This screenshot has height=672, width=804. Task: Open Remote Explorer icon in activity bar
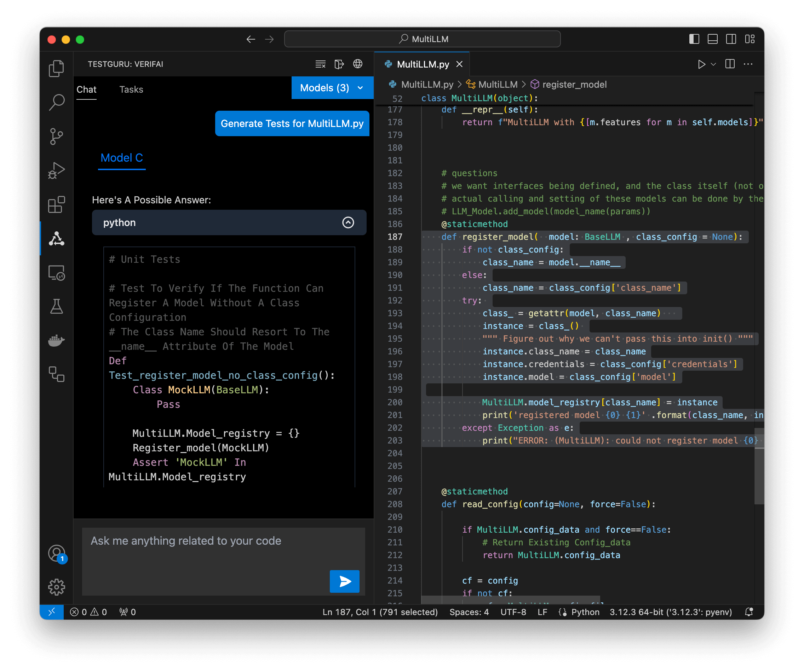[x=56, y=272]
